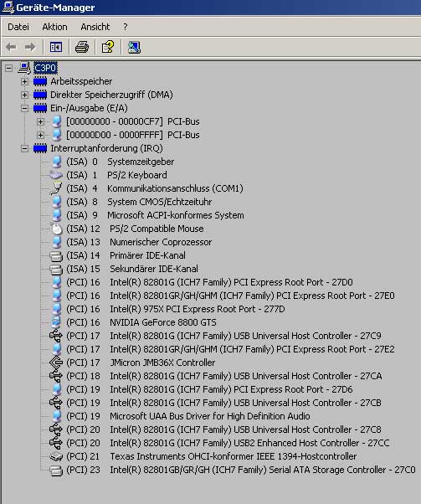Screen dimensions: 421x504
Task: Select Microsoft ACPI-konformes System row
Action: point(155,215)
